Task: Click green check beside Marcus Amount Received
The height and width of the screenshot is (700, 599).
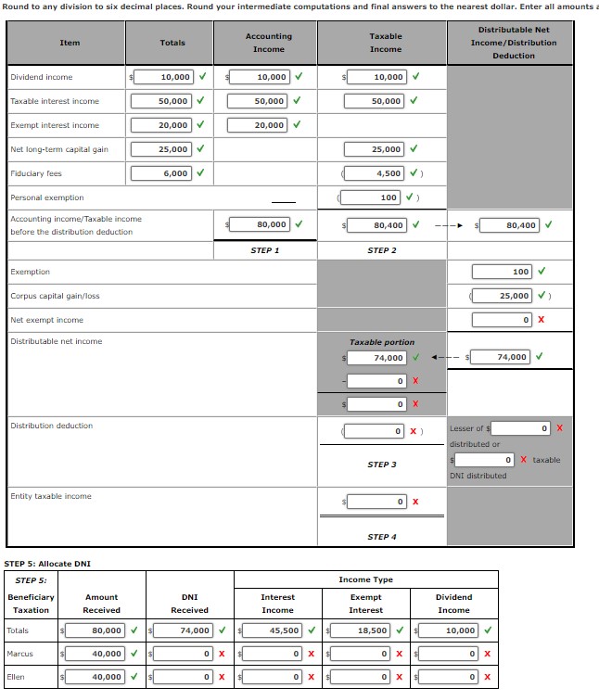Action: 134,653
